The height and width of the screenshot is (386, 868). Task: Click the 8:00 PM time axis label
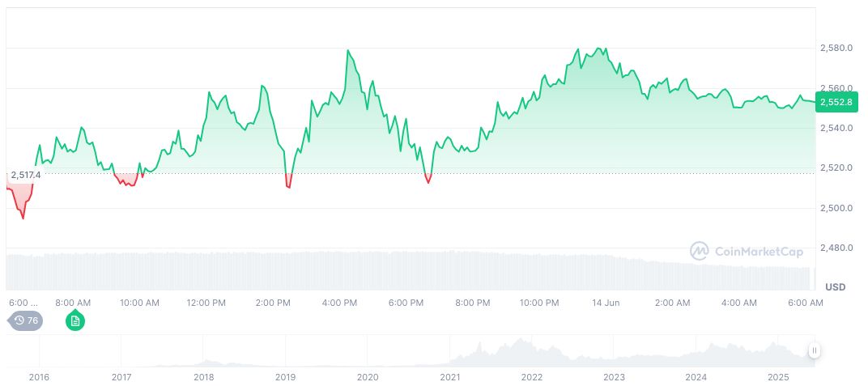(x=472, y=303)
